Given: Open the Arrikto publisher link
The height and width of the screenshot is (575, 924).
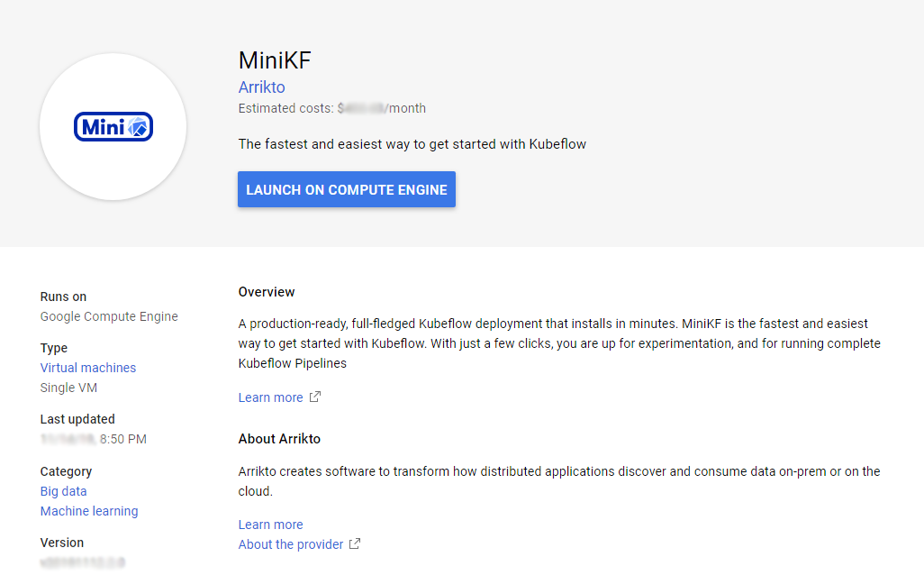Looking at the screenshot, I should (x=261, y=87).
